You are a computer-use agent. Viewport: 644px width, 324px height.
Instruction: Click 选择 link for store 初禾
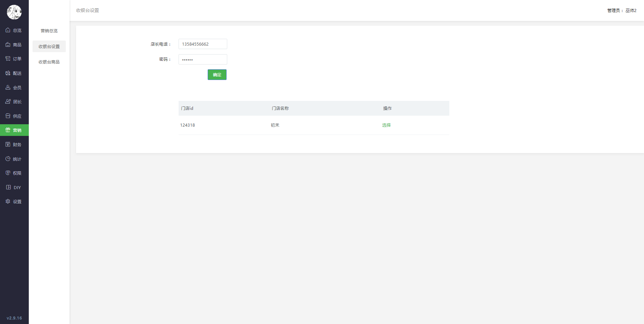386,125
